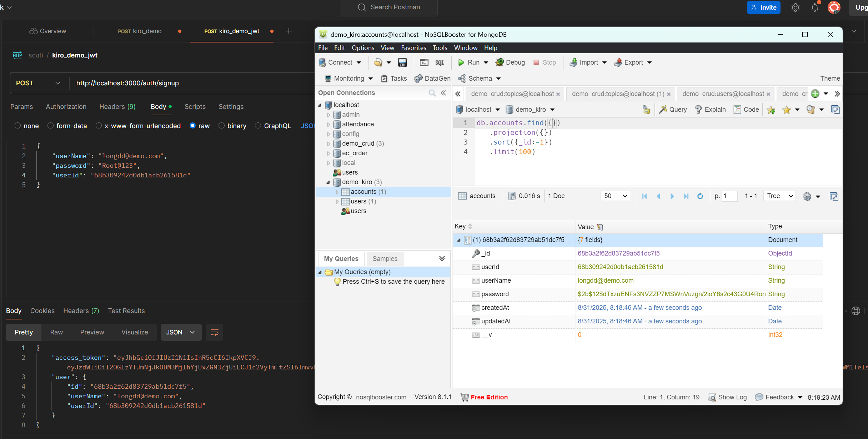Add query to favorites with star-plus icon

[771, 110]
